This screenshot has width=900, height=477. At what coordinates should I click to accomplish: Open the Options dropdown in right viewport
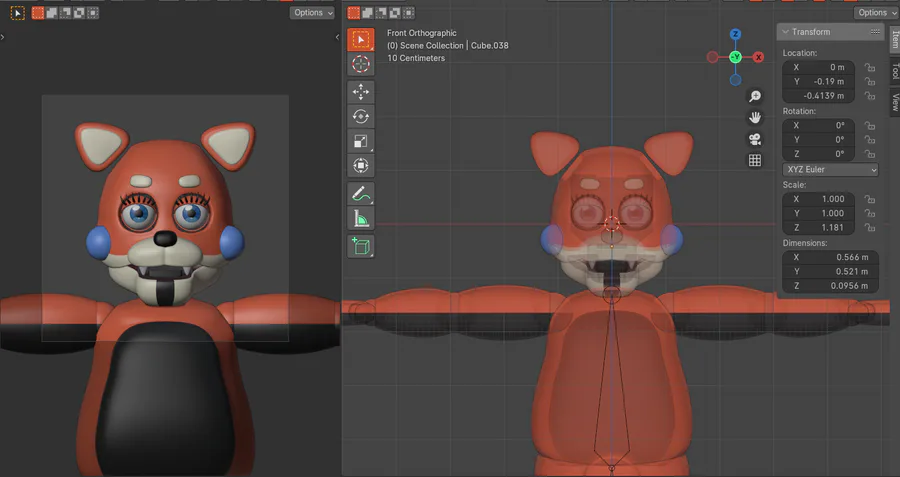pos(876,13)
